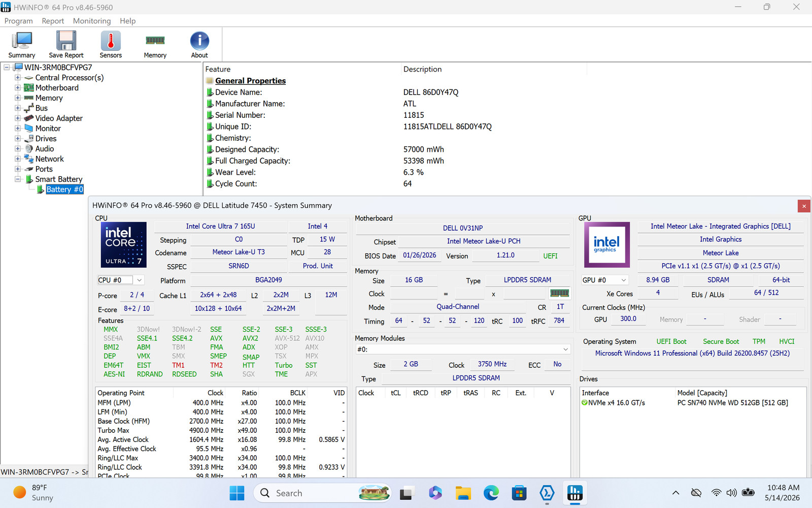
Task: Click the Save Report floppy icon
Action: (66, 45)
